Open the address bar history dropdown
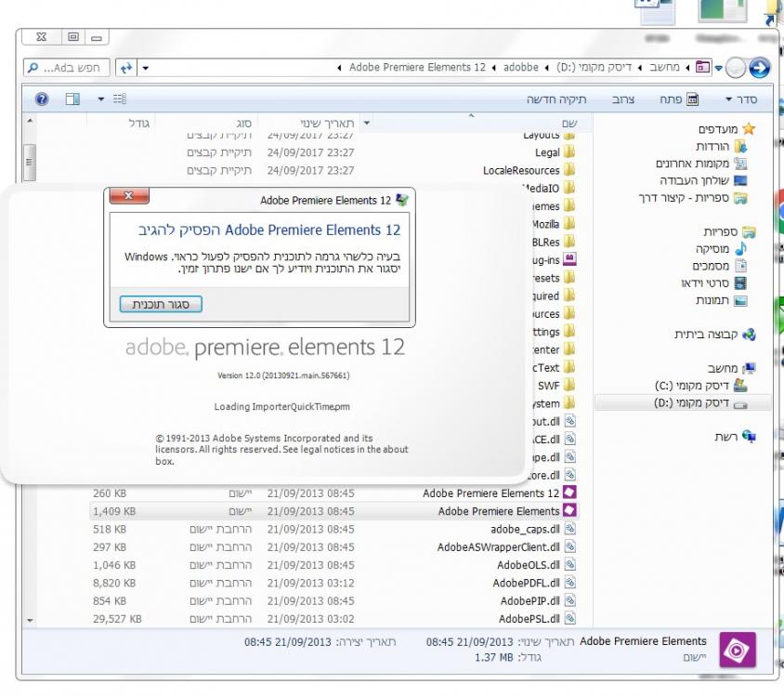The image size is (784, 697). tap(146, 68)
